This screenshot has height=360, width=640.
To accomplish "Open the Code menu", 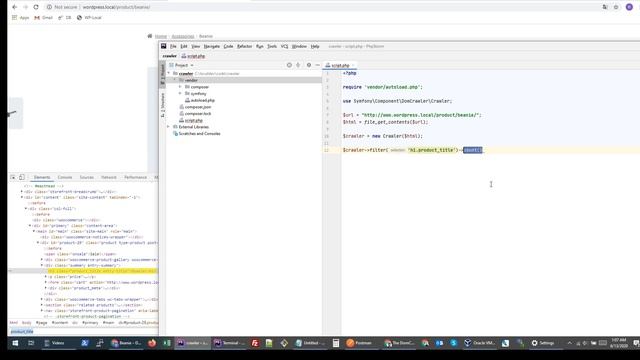I will 228,47.
